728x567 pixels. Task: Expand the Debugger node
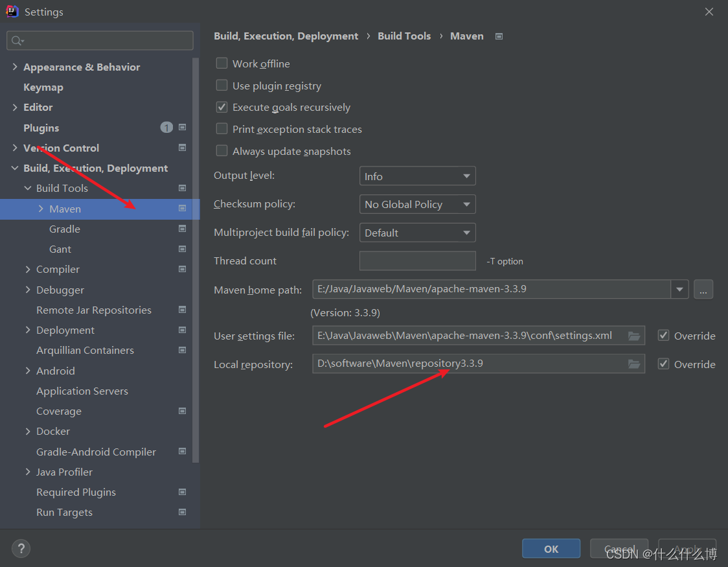tap(28, 289)
